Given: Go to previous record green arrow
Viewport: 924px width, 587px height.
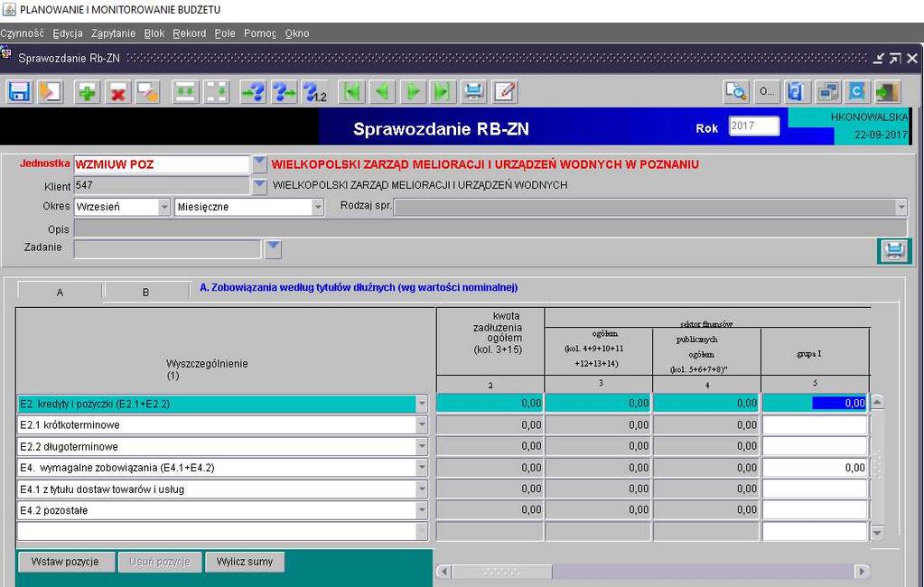Looking at the screenshot, I should pyautogui.click(x=382, y=92).
